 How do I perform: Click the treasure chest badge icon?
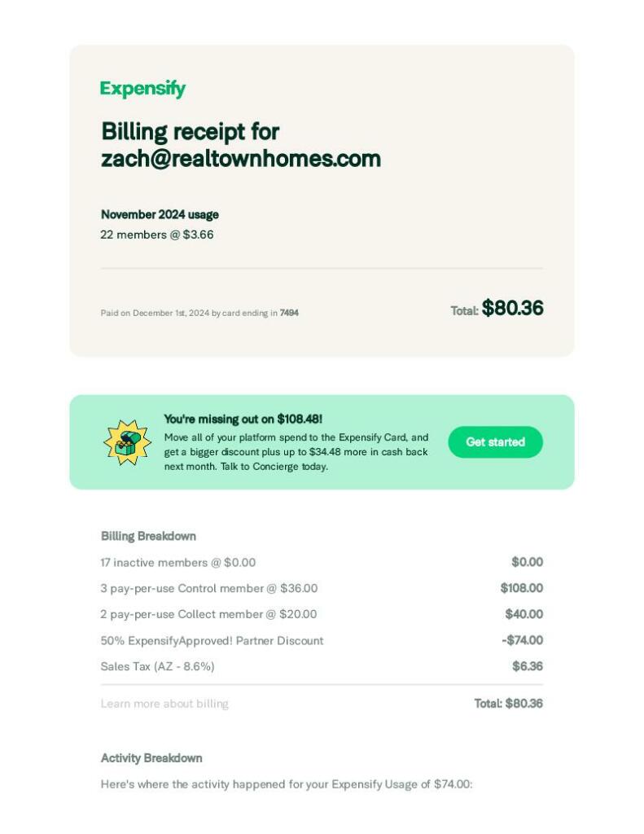click(x=127, y=442)
